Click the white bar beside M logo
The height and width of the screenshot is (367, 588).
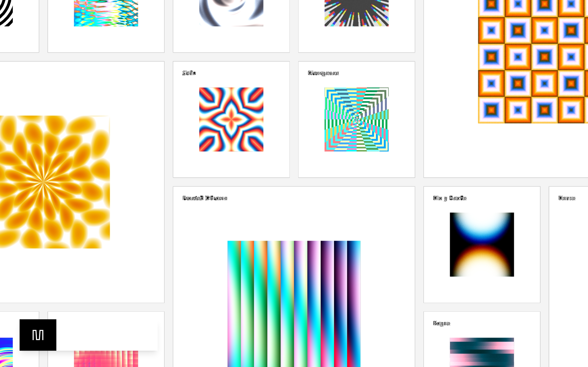[107, 335]
